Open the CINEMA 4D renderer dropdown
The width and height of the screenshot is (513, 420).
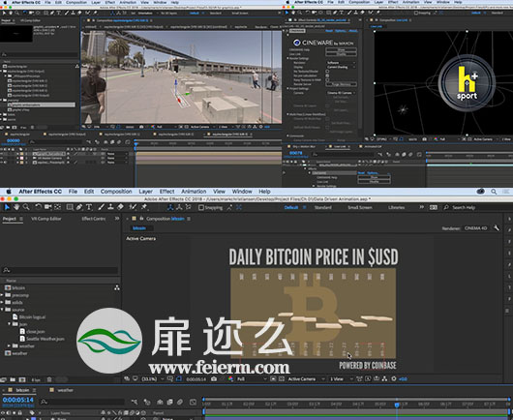click(475, 228)
